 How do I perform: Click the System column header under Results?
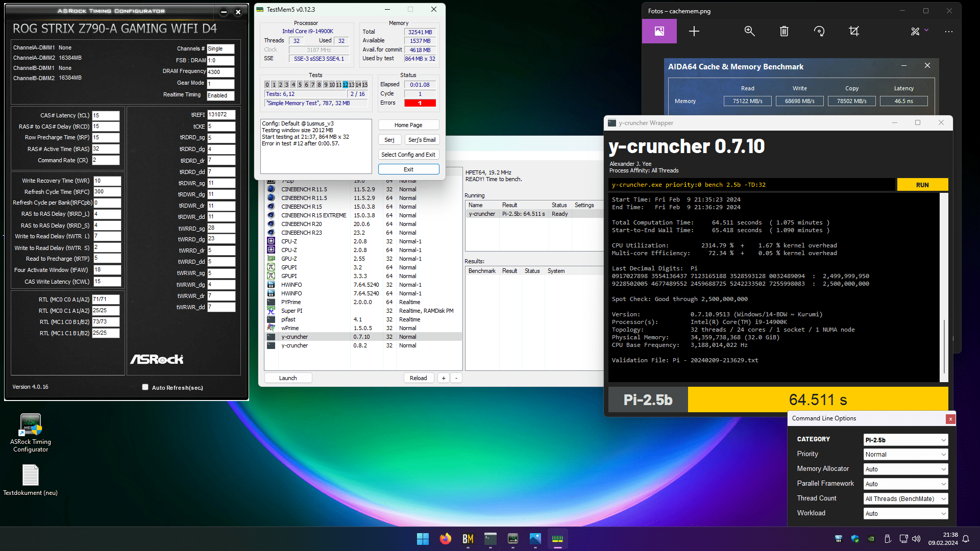(x=556, y=271)
